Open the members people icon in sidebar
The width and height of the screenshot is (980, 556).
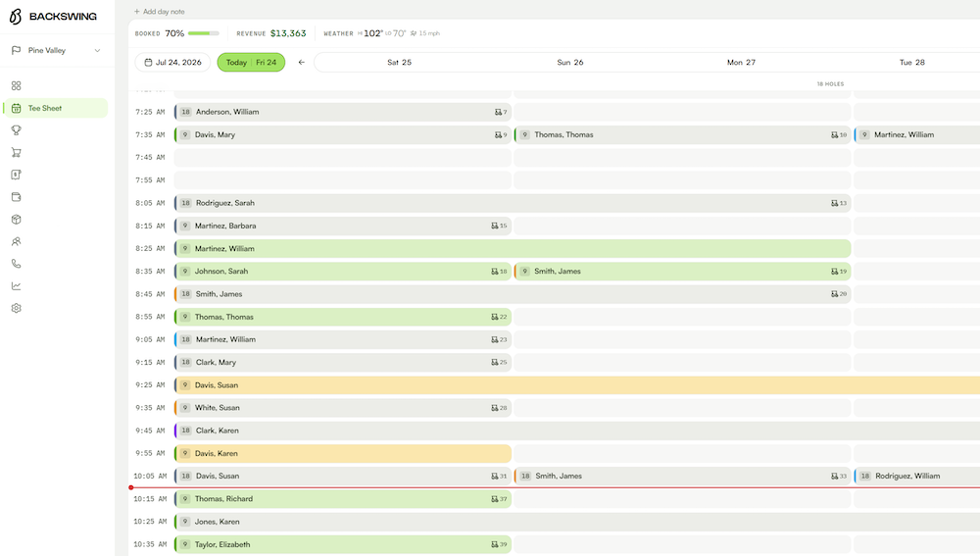pyautogui.click(x=17, y=241)
